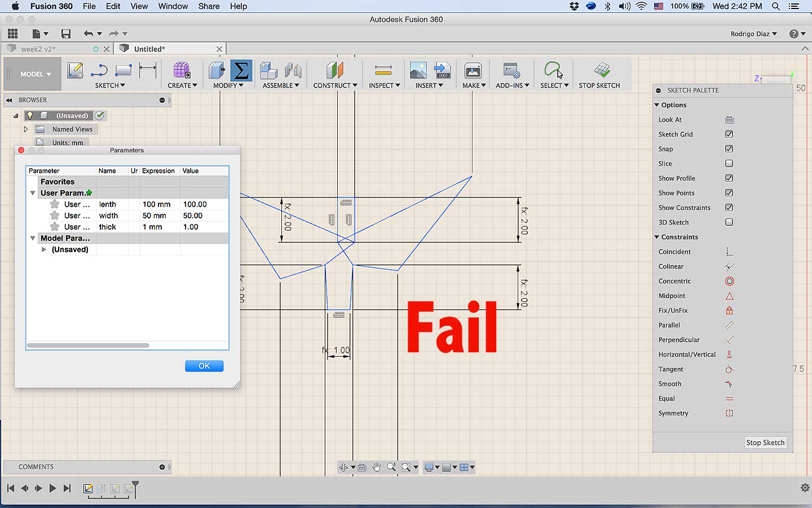Screen dimensions: 812x508
Task: Click the Stop Sketch toolbar icon
Action: 602,71
